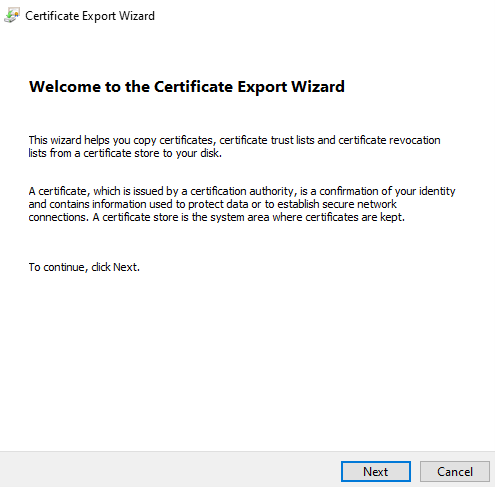Click the 'To continue, click Next.' instruction text

click(84, 267)
